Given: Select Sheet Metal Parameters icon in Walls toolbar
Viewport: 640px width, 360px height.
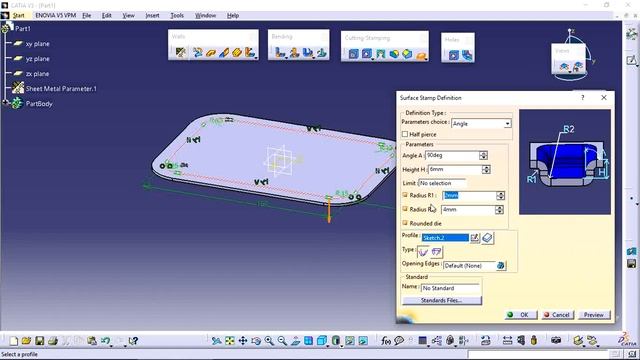Looking at the screenshot, I should click(x=180, y=52).
